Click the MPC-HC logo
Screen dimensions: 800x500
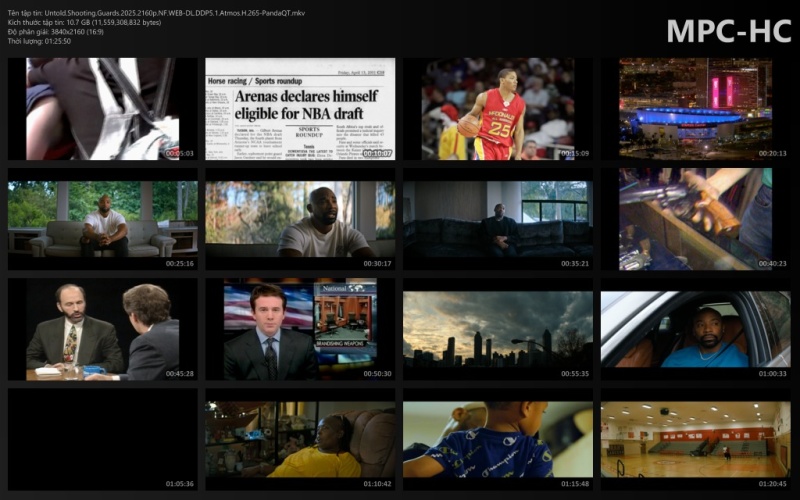pos(729,31)
